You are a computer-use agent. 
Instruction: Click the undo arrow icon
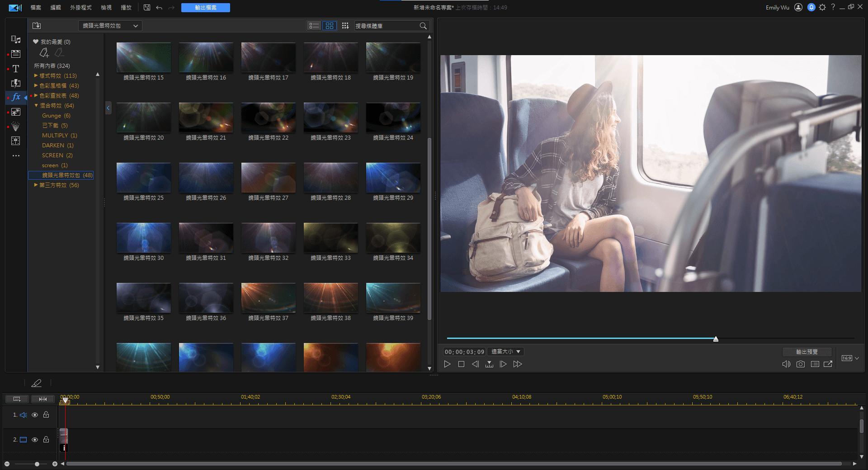pyautogui.click(x=159, y=8)
